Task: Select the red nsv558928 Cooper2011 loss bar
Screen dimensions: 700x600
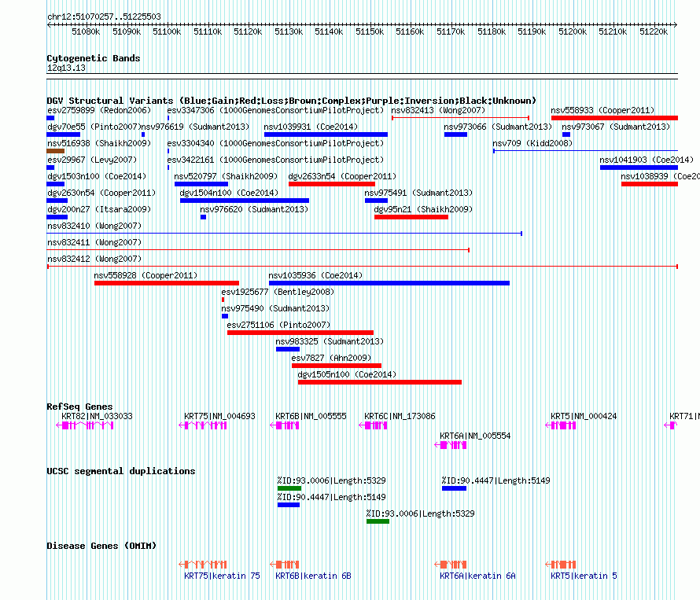Action: [167, 283]
